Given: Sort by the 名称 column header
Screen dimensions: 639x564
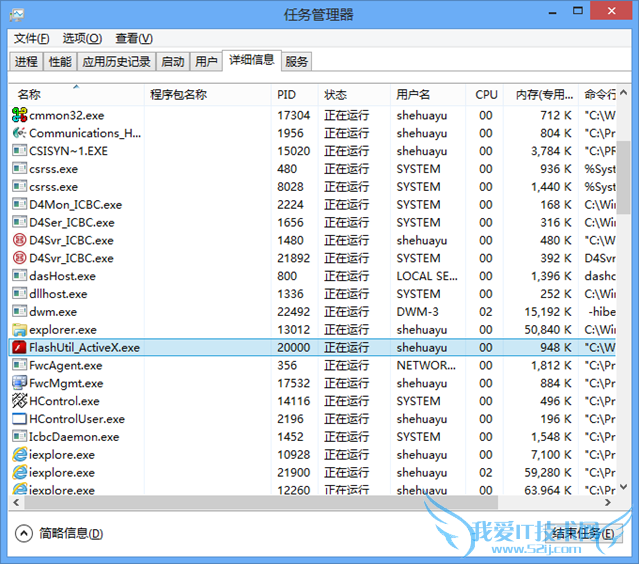Looking at the screenshot, I should coord(77,95).
